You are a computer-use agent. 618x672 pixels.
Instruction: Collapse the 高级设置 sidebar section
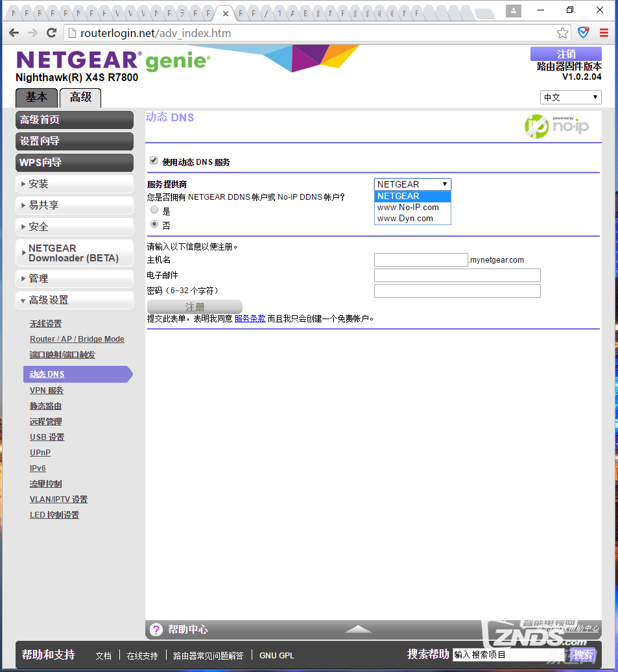pyautogui.click(x=75, y=300)
